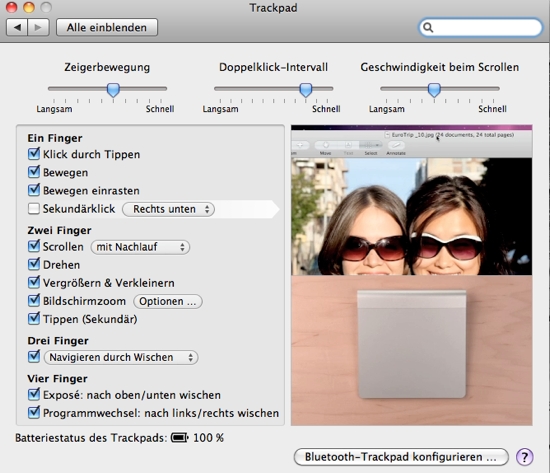
Task: Click the trackpad image on wooden desk
Action: point(411,344)
